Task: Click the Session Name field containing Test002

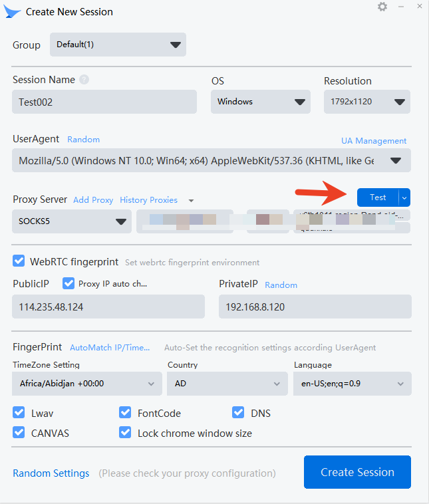Action: (104, 102)
